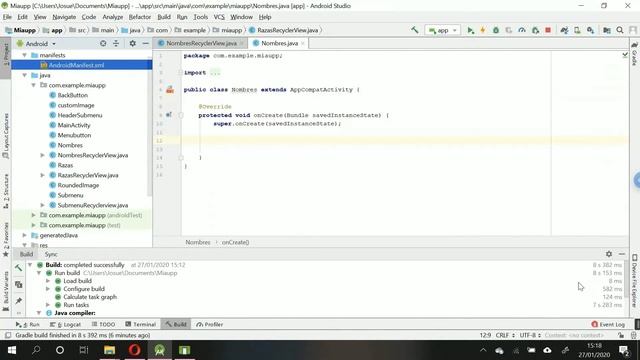Open the Profiler tool window
This screenshot has width=640, height=360.
pos(209,324)
